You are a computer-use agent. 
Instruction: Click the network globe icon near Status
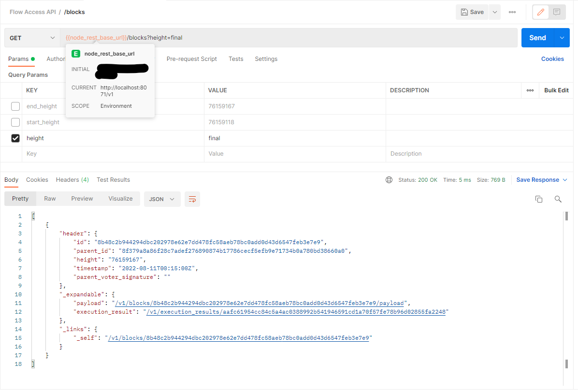point(389,179)
